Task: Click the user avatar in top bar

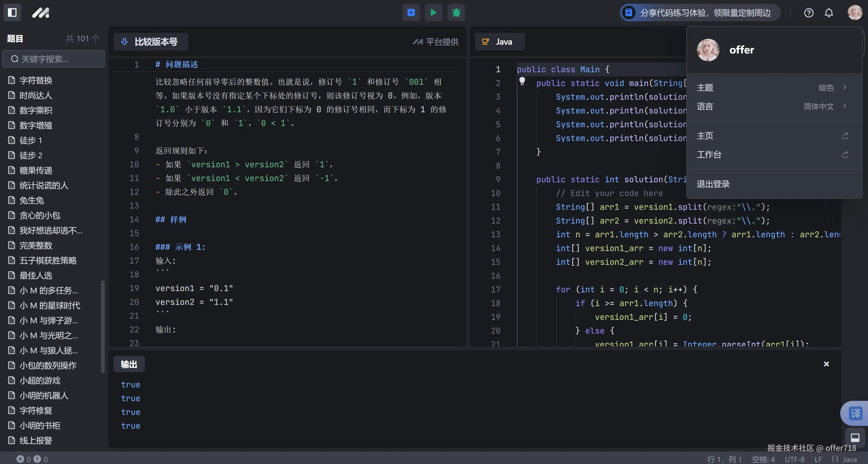Action: pyautogui.click(x=855, y=13)
